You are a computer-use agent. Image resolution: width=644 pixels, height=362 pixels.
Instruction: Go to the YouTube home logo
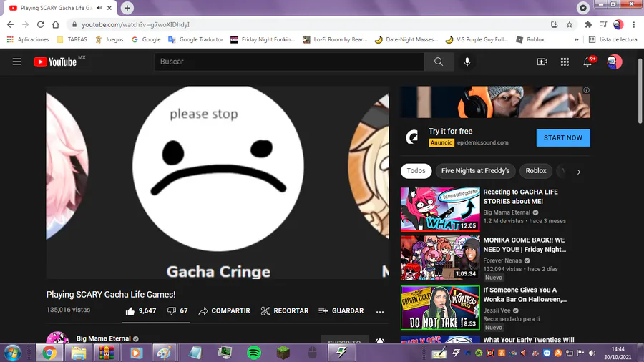(x=55, y=62)
